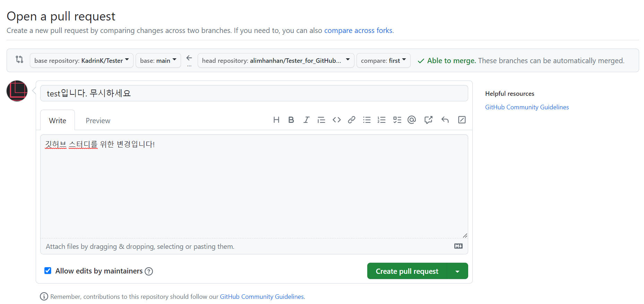Expand Create pull request options arrow
Image resolution: width=644 pixels, height=304 pixels.
pos(457,271)
